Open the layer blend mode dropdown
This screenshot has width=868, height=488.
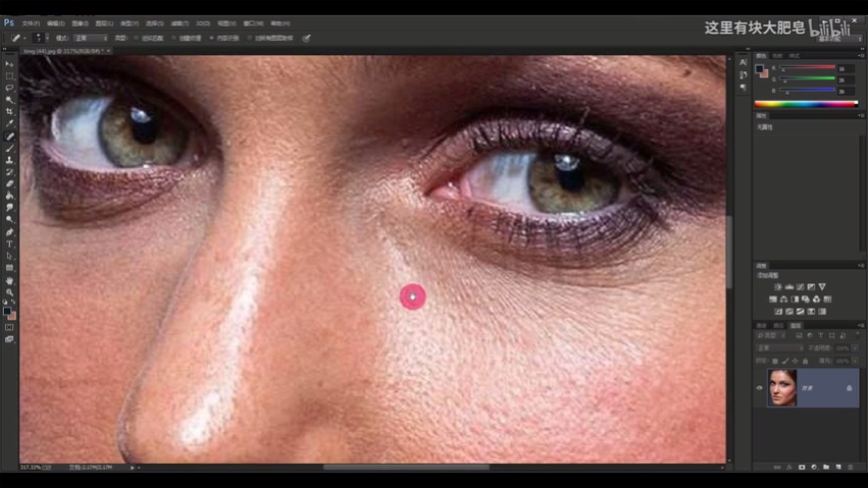778,348
